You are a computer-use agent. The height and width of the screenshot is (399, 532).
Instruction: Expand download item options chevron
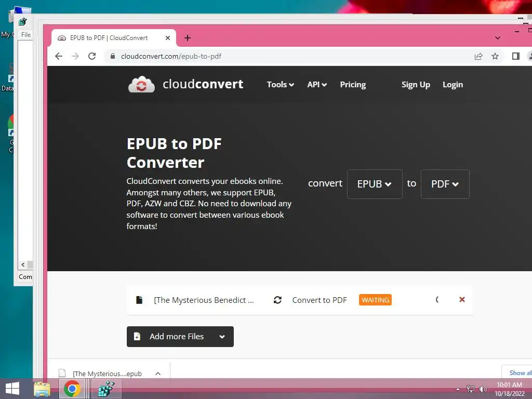click(x=158, y=374)
